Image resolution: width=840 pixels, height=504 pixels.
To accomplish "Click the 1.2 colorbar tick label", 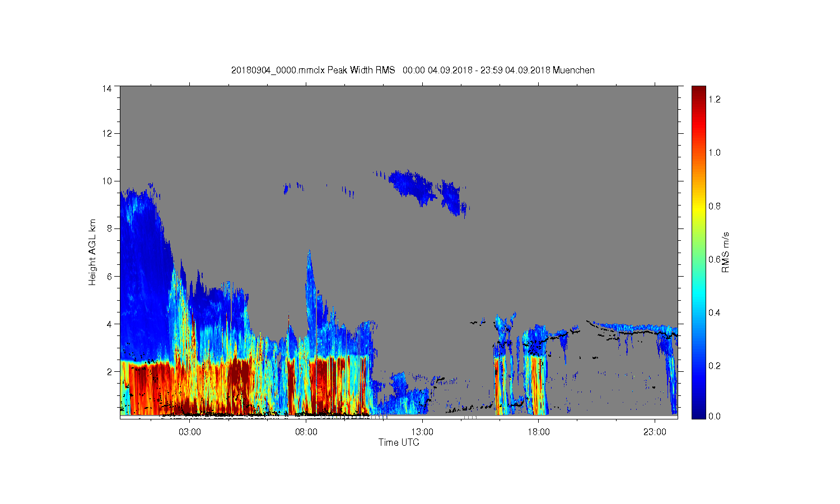I will tap(715, 99).
